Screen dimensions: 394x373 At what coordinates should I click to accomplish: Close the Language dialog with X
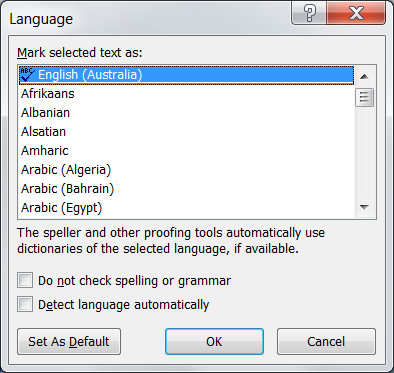click(x=356, y=13)
